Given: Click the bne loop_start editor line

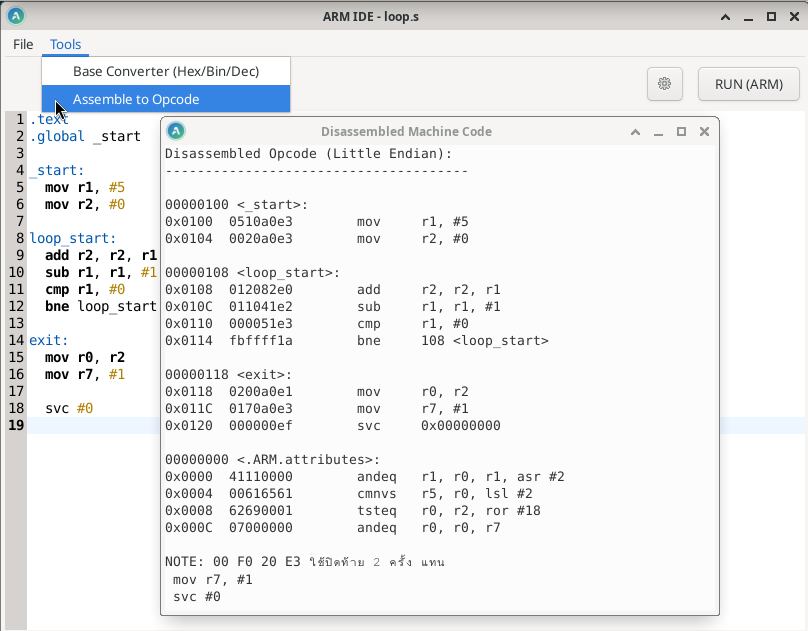Looking at the screenshot, I should pyautogui.click(x=100, y=306).
